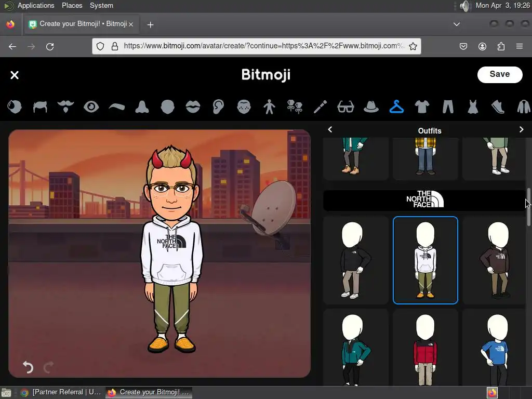Screen dimensions: 532x399
Task: Select the footwear sneaker category icon
Action: [x=498, y=107]
